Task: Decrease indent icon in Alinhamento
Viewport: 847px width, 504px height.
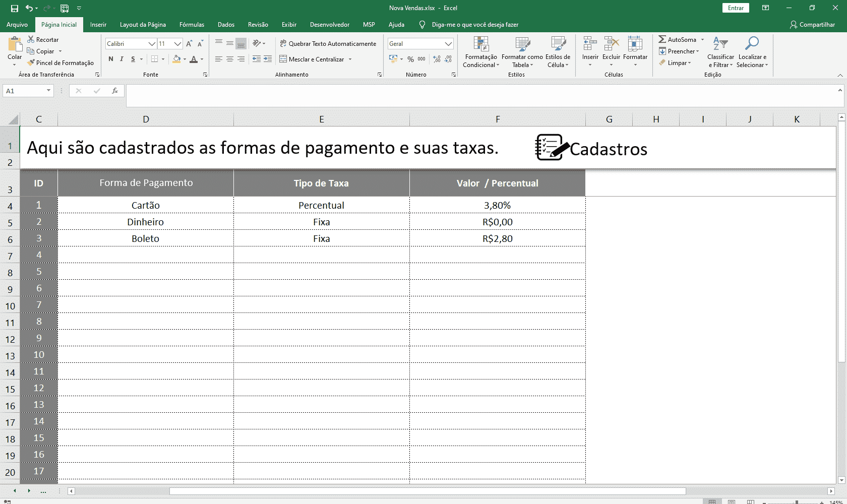Action: pos(257,59)
